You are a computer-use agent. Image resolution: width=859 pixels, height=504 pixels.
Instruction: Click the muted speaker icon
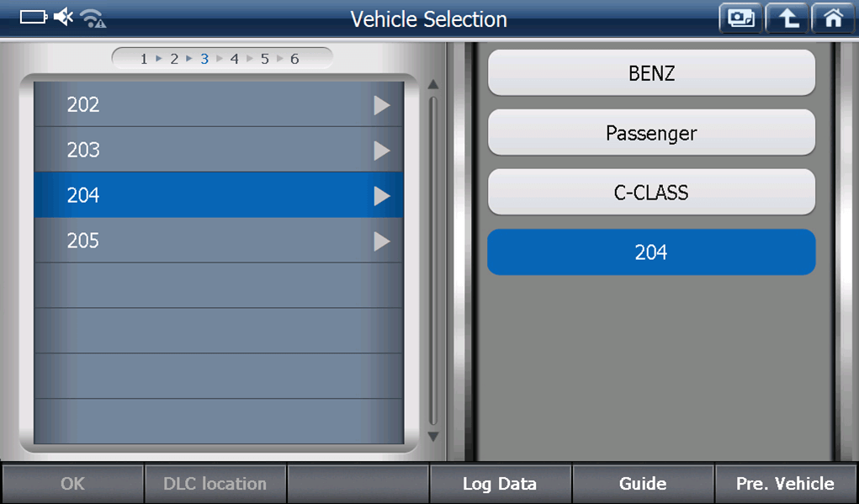(64, 17)
